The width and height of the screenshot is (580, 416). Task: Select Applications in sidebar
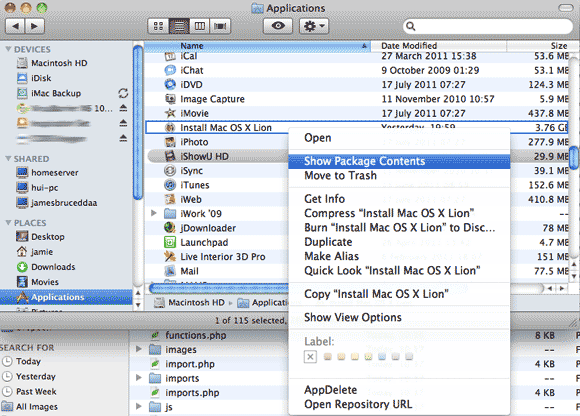tap(66, 297)
